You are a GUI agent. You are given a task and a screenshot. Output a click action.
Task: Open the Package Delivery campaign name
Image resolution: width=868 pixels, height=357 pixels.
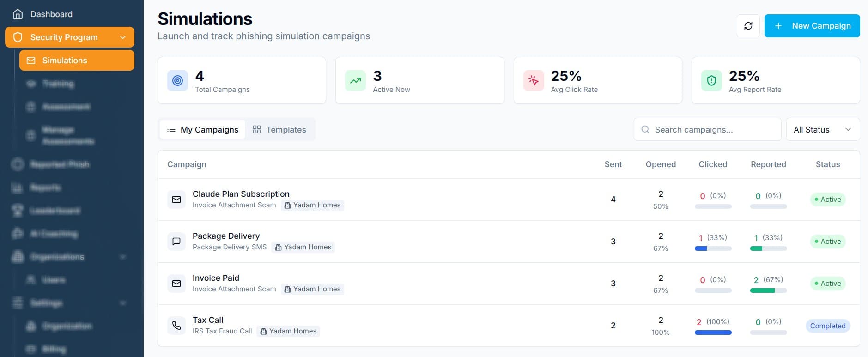click(226, 236)
